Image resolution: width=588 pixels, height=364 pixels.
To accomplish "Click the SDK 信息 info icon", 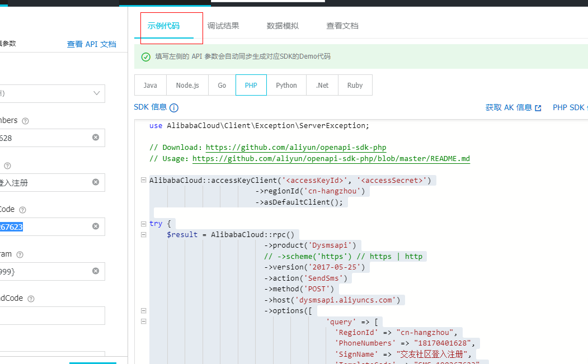I will (x=174, y=108).
